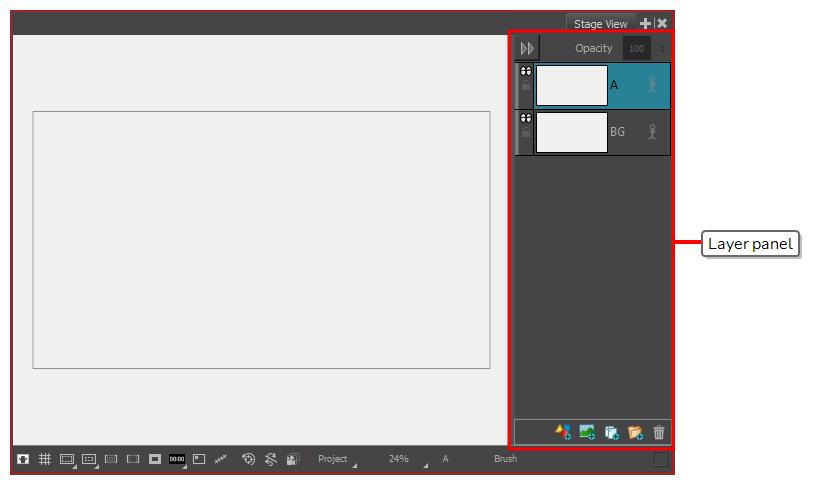
Task: Delete the selected layer with trash icon
Action: click(659, 432)
